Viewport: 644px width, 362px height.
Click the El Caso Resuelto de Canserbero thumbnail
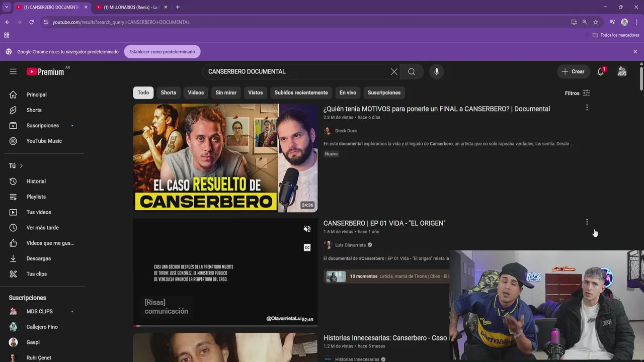coord(225,158)
